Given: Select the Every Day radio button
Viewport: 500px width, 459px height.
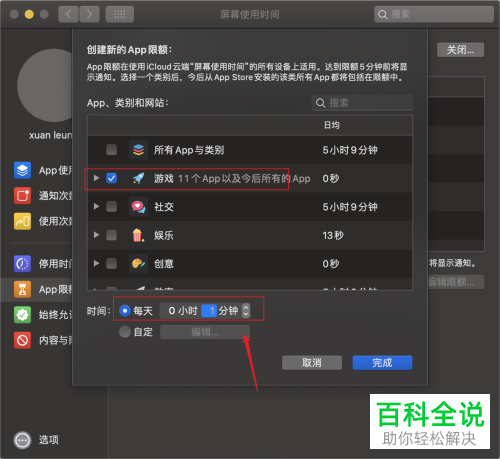Looking at the screenshot, I should coord(125,311).
